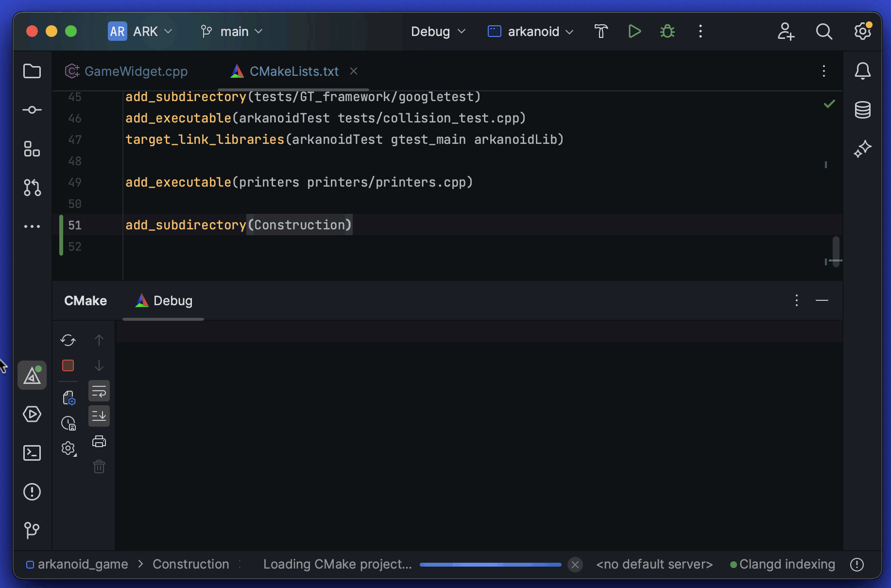Start a Debug session with the bug icon

click(x=667, y=31)
